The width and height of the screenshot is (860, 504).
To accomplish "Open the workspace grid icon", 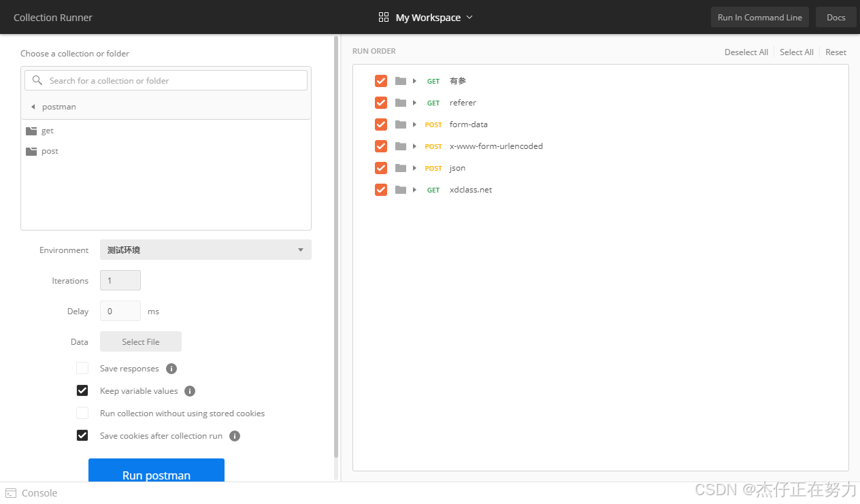I will coord(384,18).
